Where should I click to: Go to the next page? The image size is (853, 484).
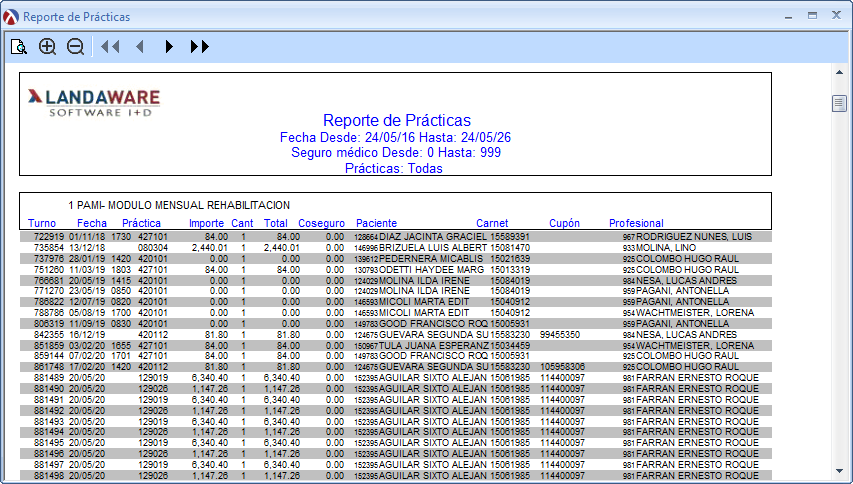click(x=169, y=47)
